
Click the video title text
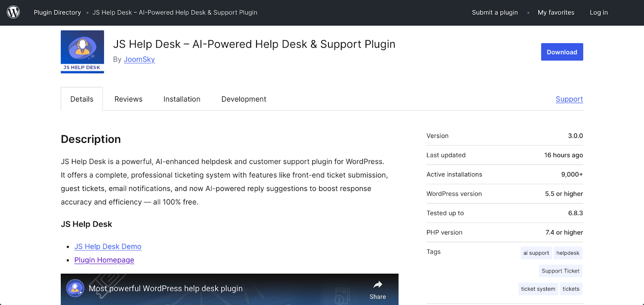point(165,289)
